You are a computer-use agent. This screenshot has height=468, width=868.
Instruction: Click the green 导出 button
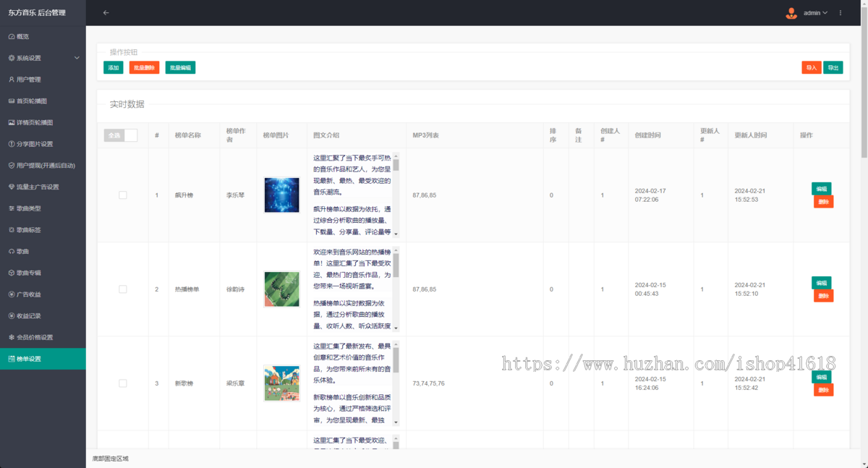(833, 67)
